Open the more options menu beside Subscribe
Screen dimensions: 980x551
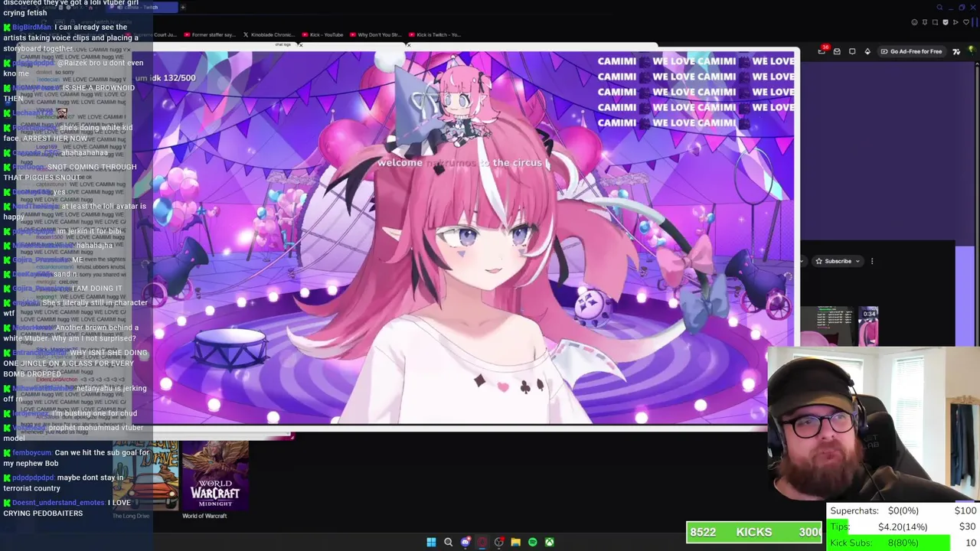point(872,261)
